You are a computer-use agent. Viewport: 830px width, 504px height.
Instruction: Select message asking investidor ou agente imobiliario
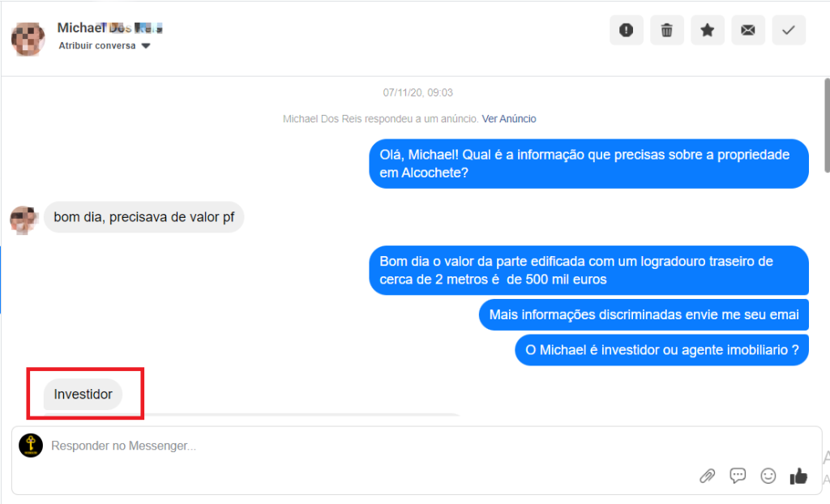tap(661, 350)
